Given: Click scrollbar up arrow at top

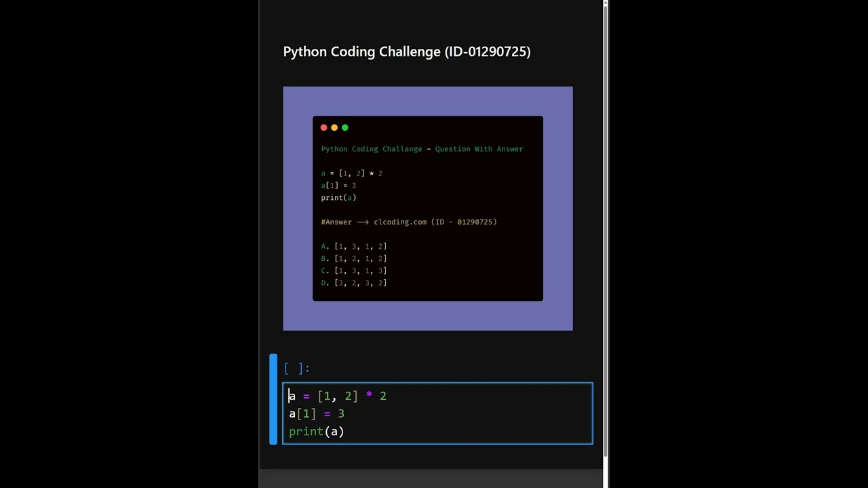Looking at the screenshot, I should (x=606, y=3).
